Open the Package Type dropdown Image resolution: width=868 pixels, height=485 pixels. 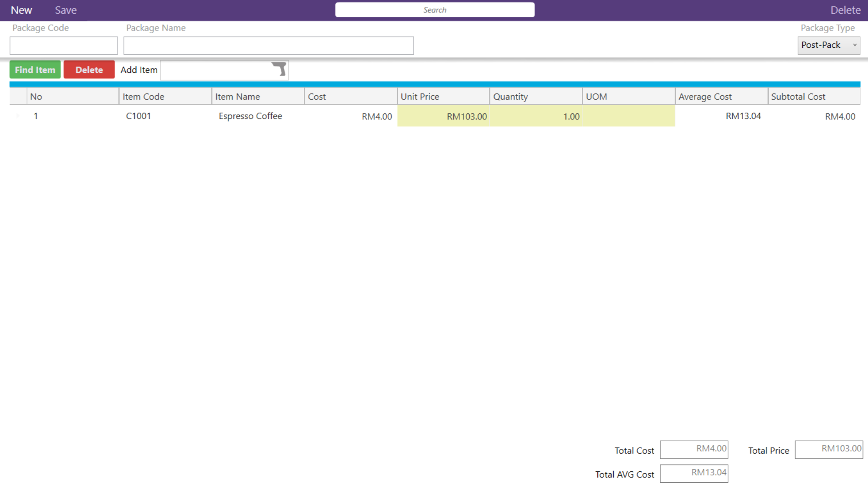point(828,45)
